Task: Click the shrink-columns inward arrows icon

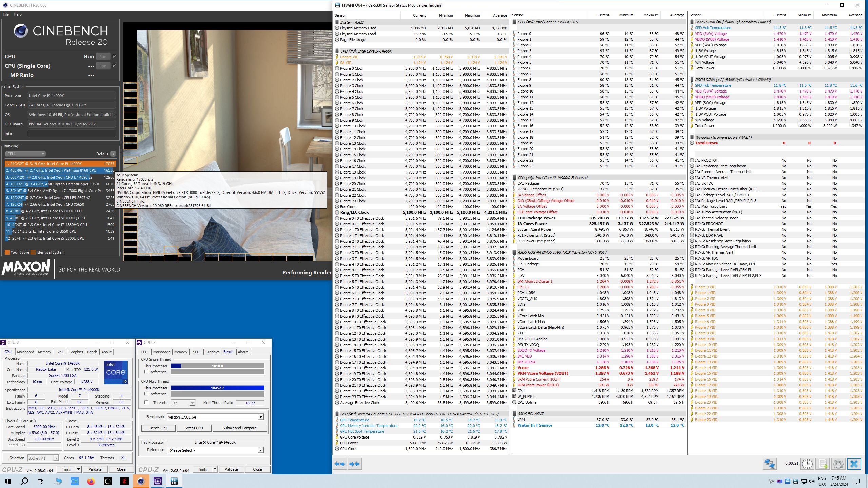Action: coord(354,464)
